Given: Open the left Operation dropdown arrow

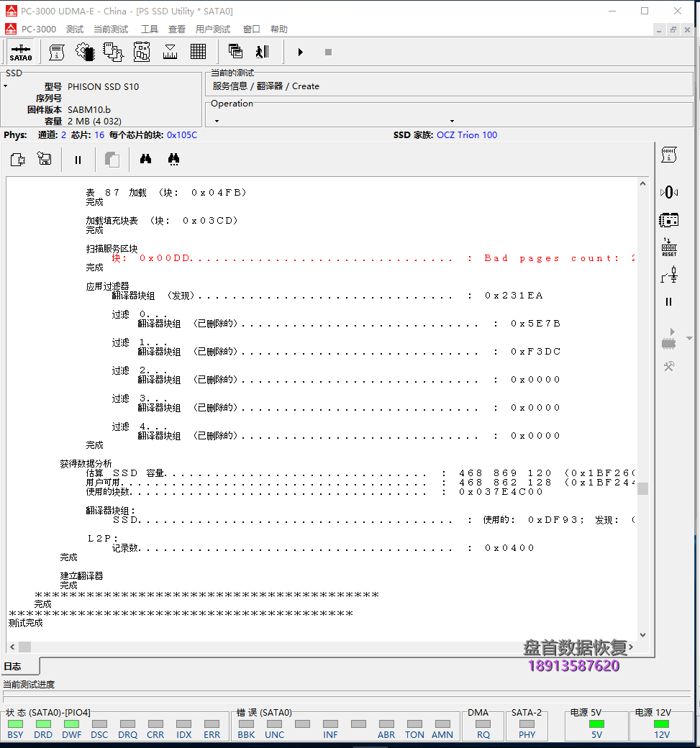Looking at the screenshot, I should tap(217, 121).
